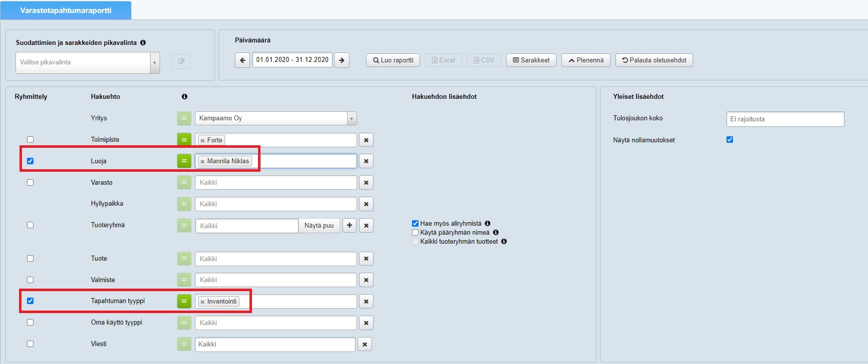Enable the Käytä pääryhmän nimeä checkbox
This screenshot has height=364, width=868.
(x=415, y=233)
